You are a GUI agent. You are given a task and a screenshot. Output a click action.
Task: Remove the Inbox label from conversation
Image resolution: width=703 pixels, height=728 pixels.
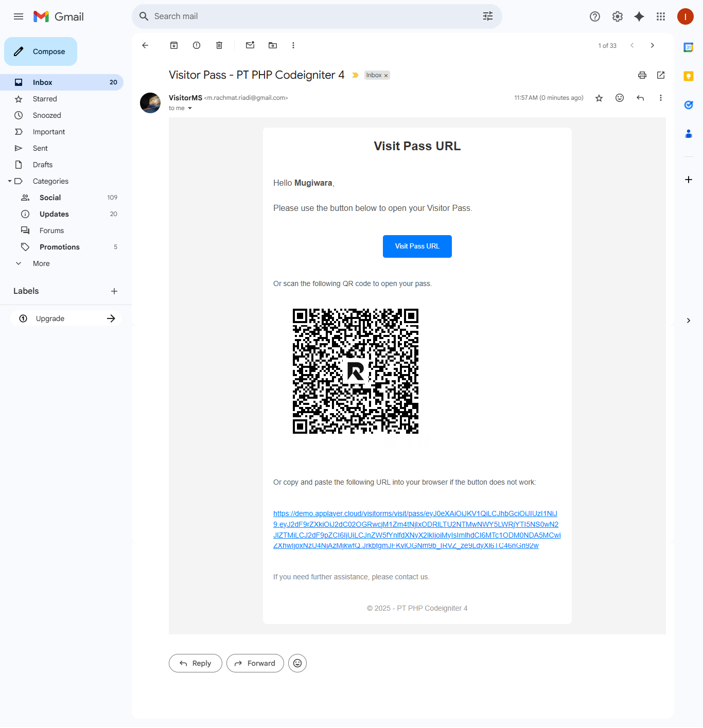[386, 76]
